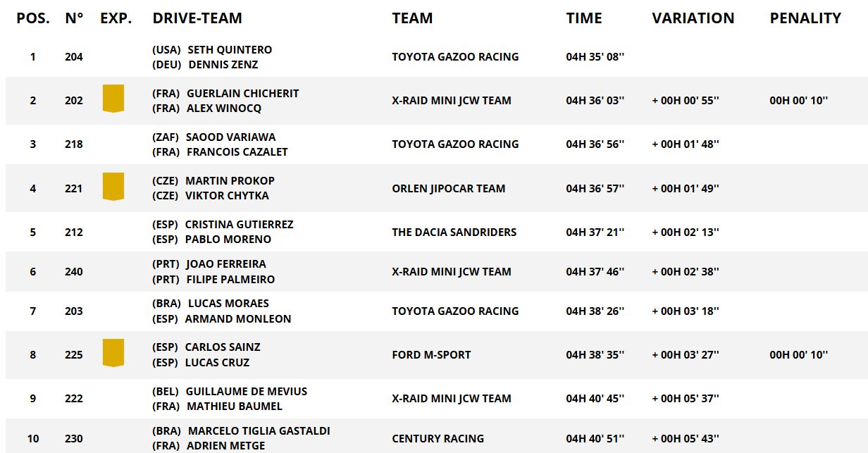This screenshot has height=453, width=868.
Task: Click the Ford M-Sport team name
Action: tap(431, 355)
